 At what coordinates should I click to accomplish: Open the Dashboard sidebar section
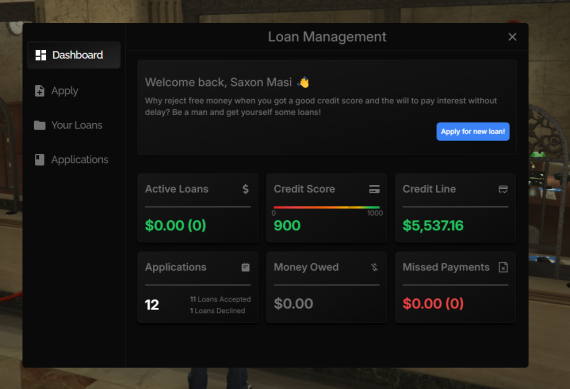click(74, 55)
